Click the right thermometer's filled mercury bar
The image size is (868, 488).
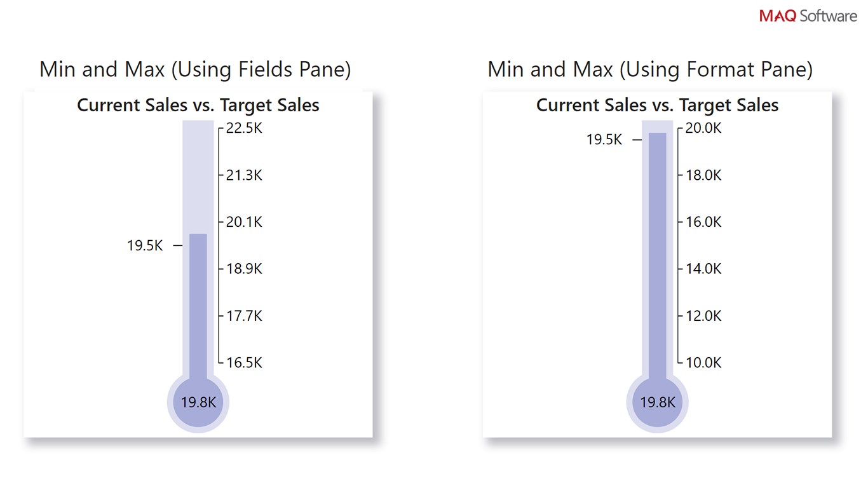tap(657, 254)
